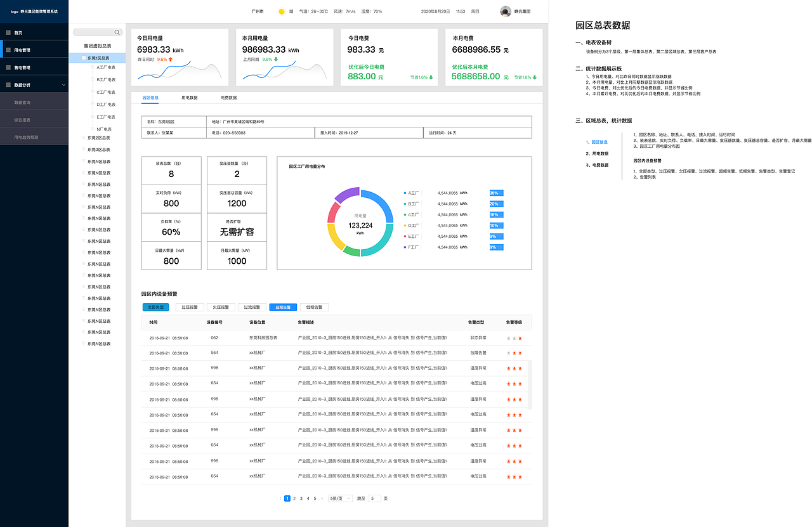Switch to the 用电数据 tab in dashboard
The height and width of the screenshot is (527, 812).
point(190,98)
